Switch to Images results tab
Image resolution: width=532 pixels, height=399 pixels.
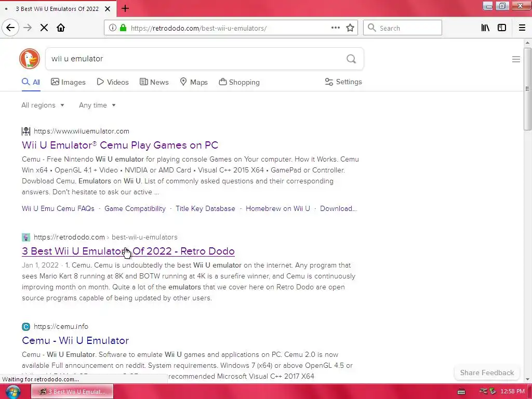[x=68, y=82]
